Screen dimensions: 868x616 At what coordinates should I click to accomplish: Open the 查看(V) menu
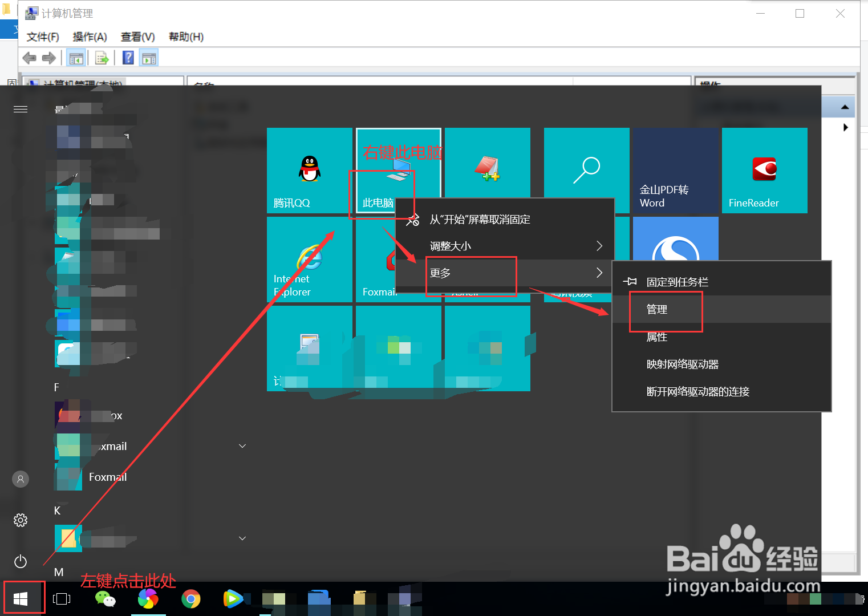coord(137,37)
